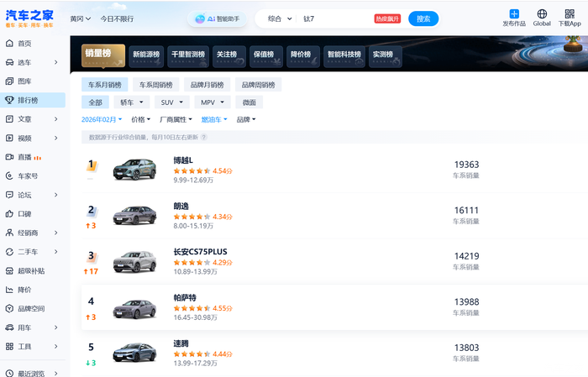Switch to the 新能源榜 tab

pyautogui.click(x=147, y=55)
